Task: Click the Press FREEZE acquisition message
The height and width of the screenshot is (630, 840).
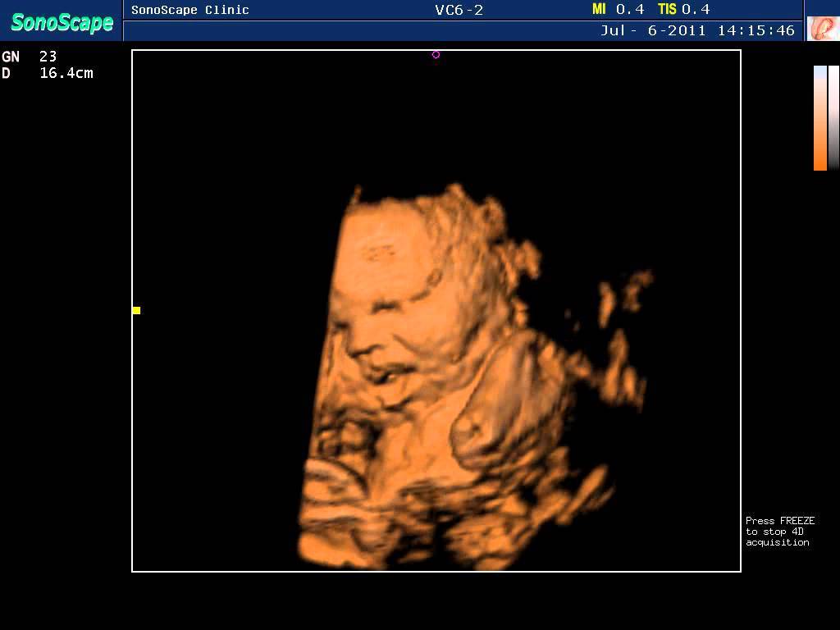Action: pyautogui.click(x=779, y=532)
